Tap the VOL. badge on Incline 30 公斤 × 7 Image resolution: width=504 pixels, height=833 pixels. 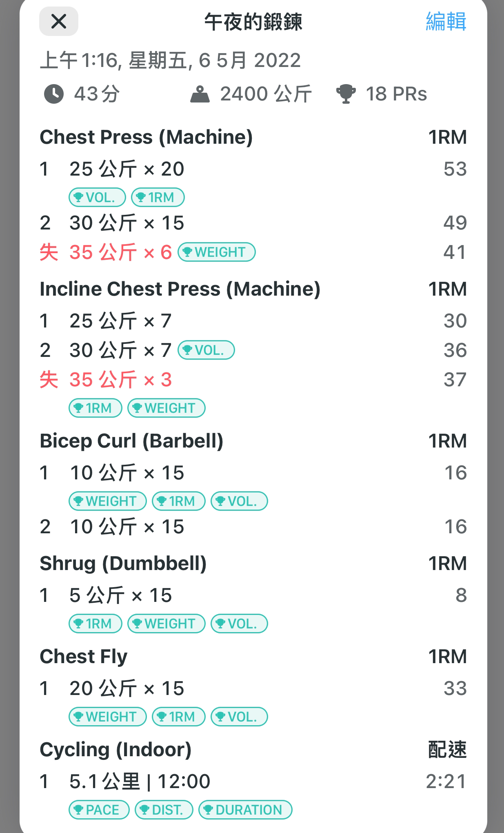click(206, 350)
